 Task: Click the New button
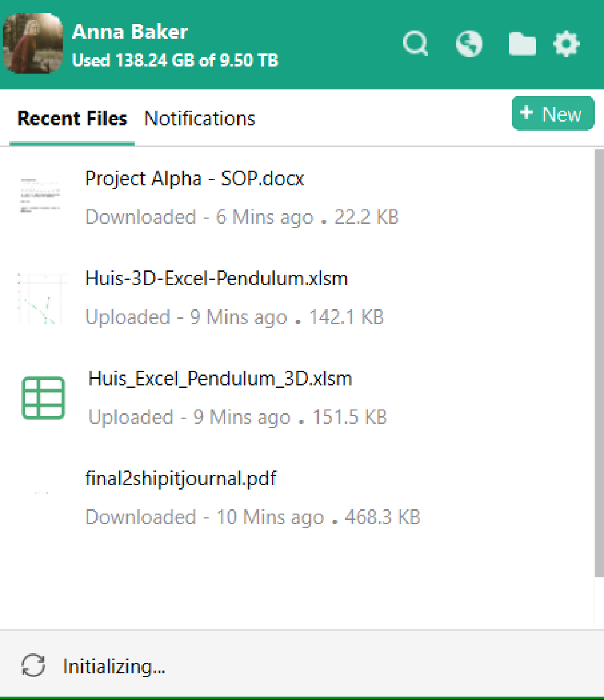[x=552, y=114]
